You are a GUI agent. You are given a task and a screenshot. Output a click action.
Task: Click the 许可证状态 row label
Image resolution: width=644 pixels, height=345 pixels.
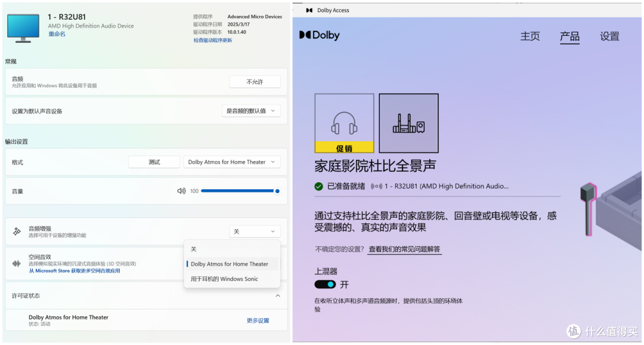click(26, 295)
